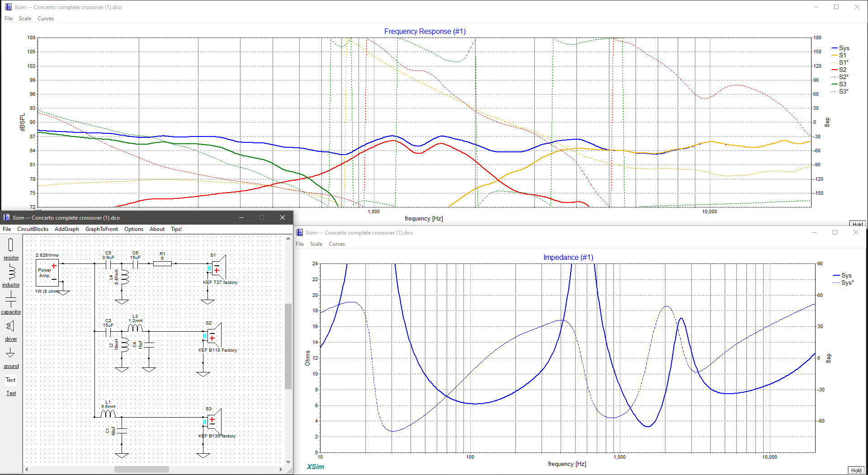
Task: Click Sys° phase legend in Impedance graph
Action: [843, 282]
